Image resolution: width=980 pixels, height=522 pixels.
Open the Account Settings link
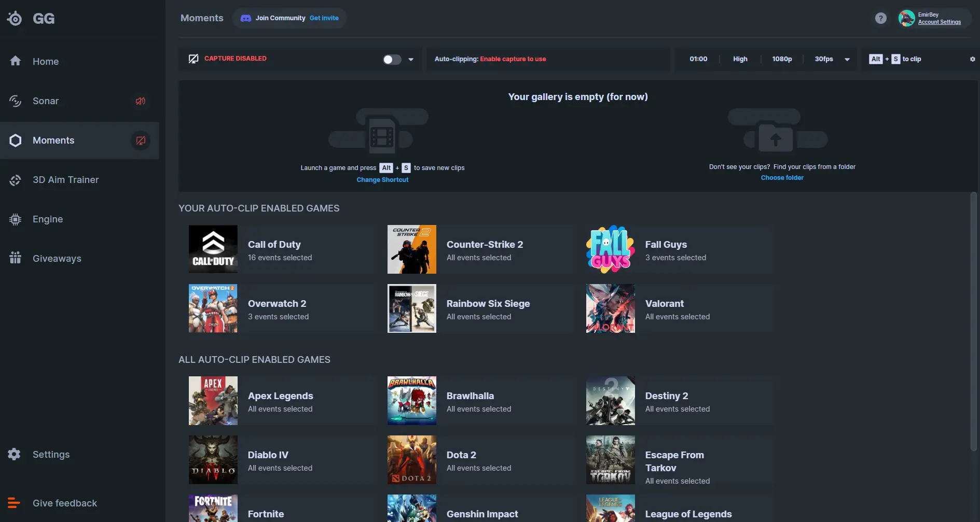tap(939, 22)
